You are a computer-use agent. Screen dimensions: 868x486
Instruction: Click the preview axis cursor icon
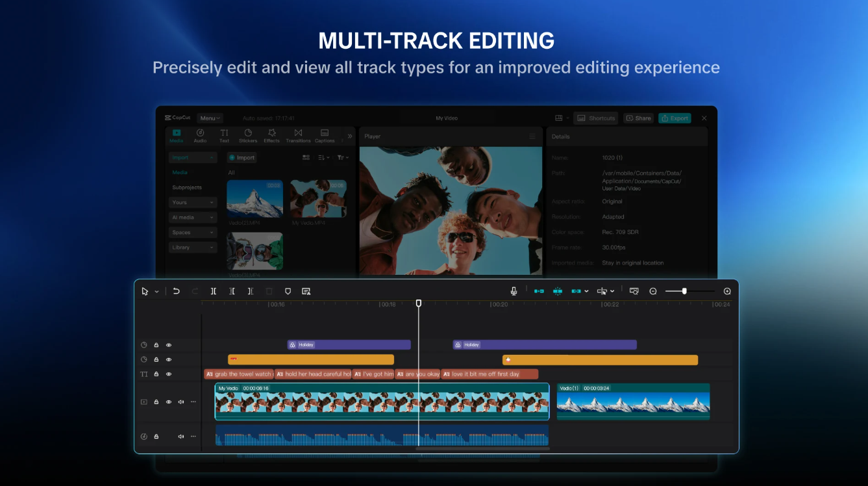602,291
